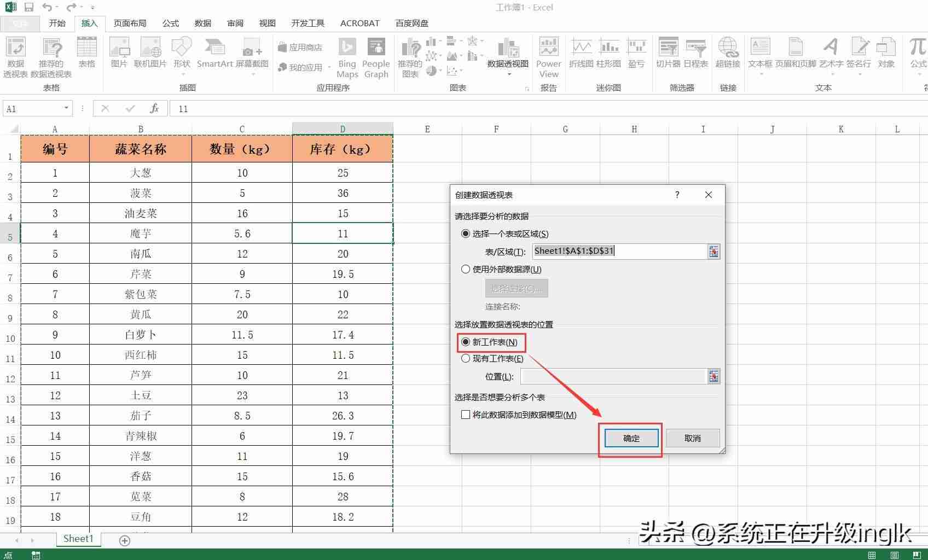Viewport: 928px width, 560px height.
Task: Click the 蔬菜名称 header cell
Action: (141, 149)
